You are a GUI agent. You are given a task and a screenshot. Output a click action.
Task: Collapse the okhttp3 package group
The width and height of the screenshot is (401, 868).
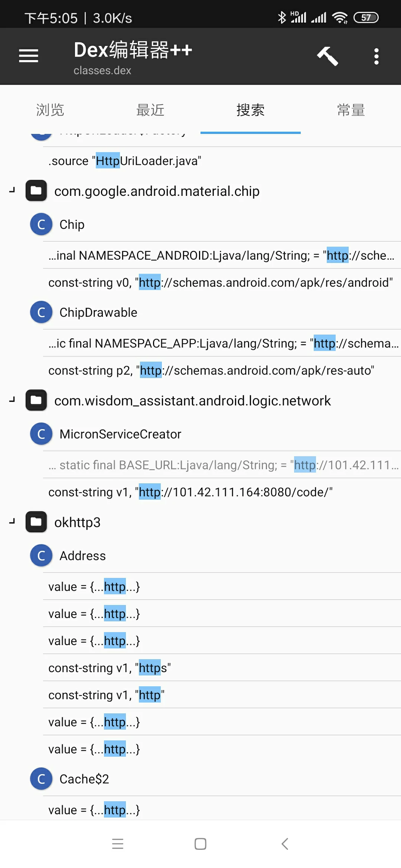click(x=12, y=522)
